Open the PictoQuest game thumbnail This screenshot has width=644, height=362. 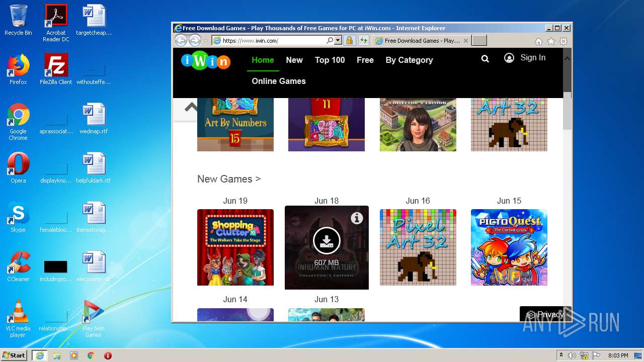pos(509,247)
